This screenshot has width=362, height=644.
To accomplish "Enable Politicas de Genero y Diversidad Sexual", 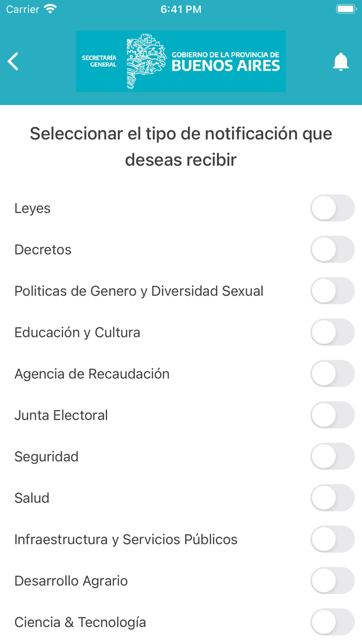I will 333,290.
